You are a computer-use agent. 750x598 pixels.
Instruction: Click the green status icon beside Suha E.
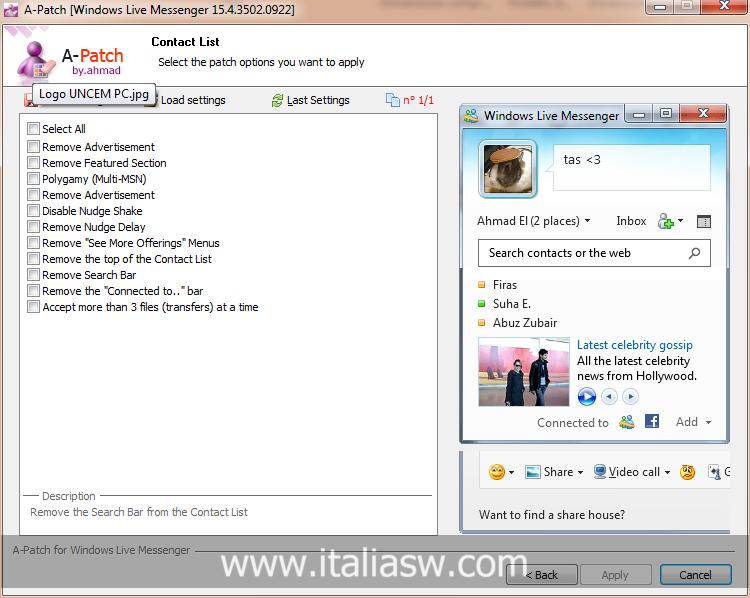coord(482,304)
